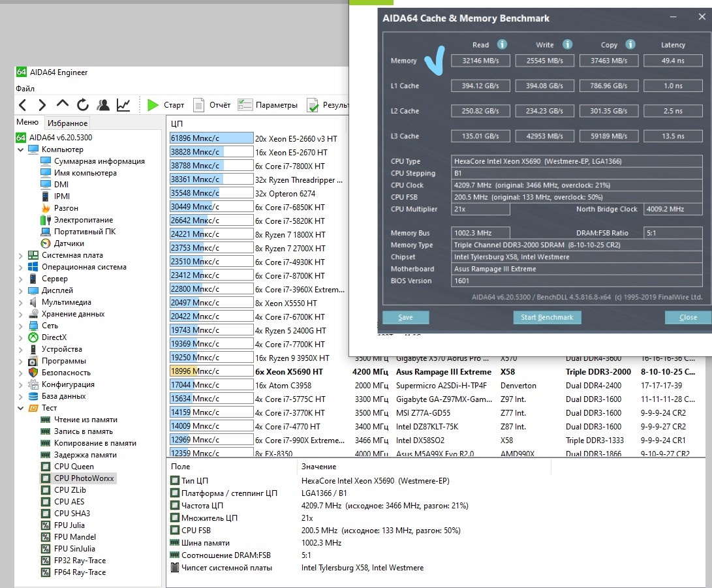This screenshot has height=588, width=712.
Task: Select the 6x Xeon X5690 HT result row
Action: pyautogui.click(x=433, y=372)
